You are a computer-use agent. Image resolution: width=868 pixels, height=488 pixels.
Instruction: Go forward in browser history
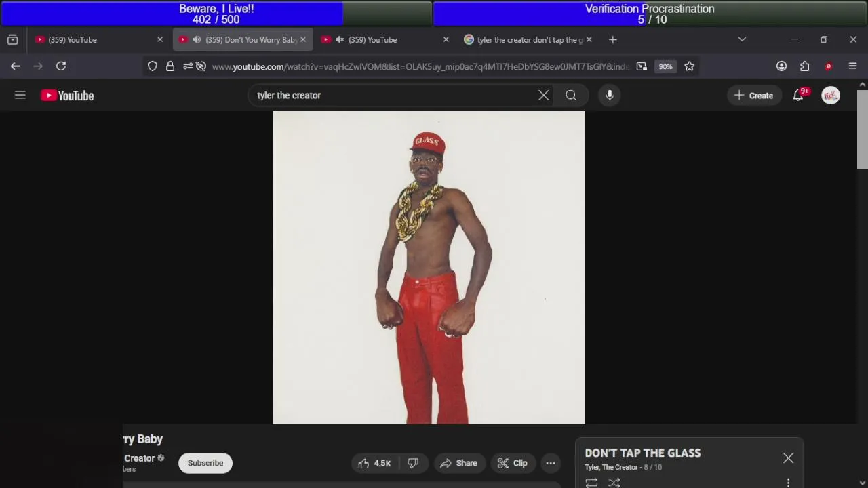38,66
